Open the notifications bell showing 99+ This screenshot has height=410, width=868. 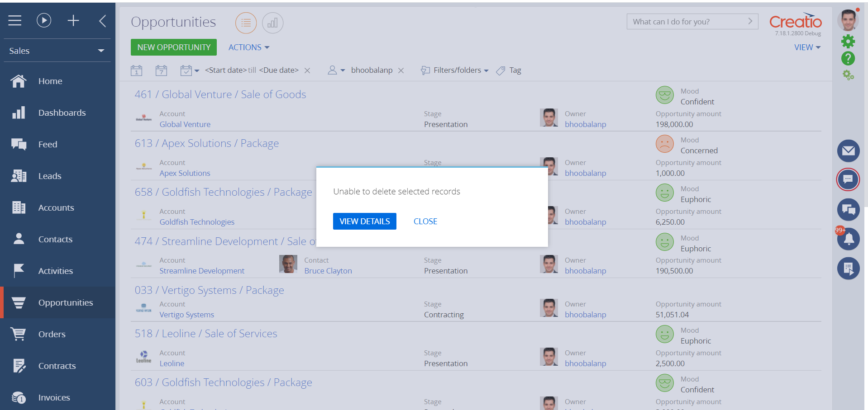tap(848, 239)
